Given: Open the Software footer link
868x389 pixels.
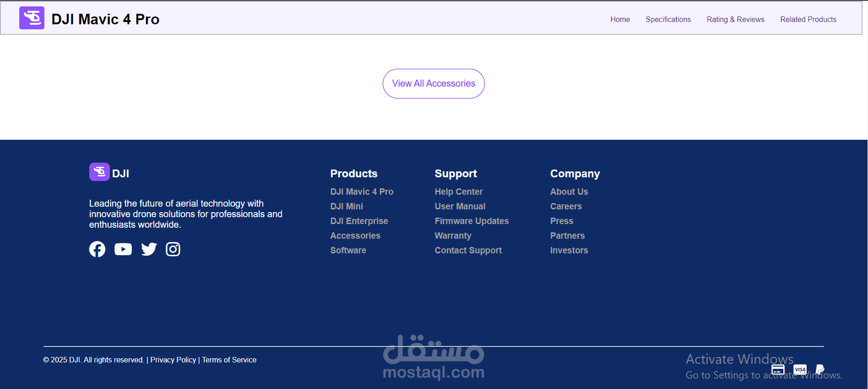Looking at the screenshot, I should pos(348,250).
